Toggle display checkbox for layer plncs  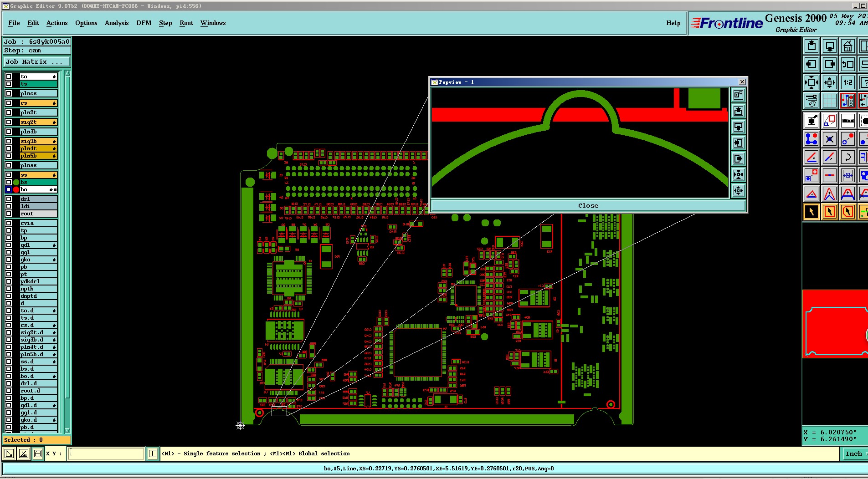pyautogui.click(x=9, y=93)
